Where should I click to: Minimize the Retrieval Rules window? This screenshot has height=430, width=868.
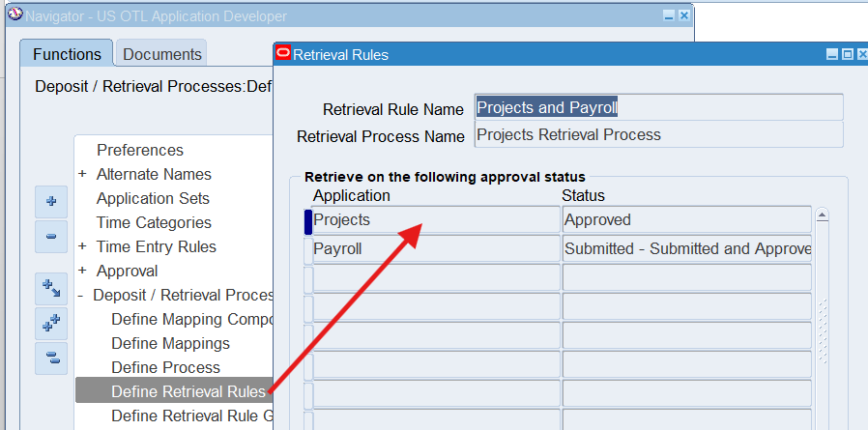tap(831, 55)
